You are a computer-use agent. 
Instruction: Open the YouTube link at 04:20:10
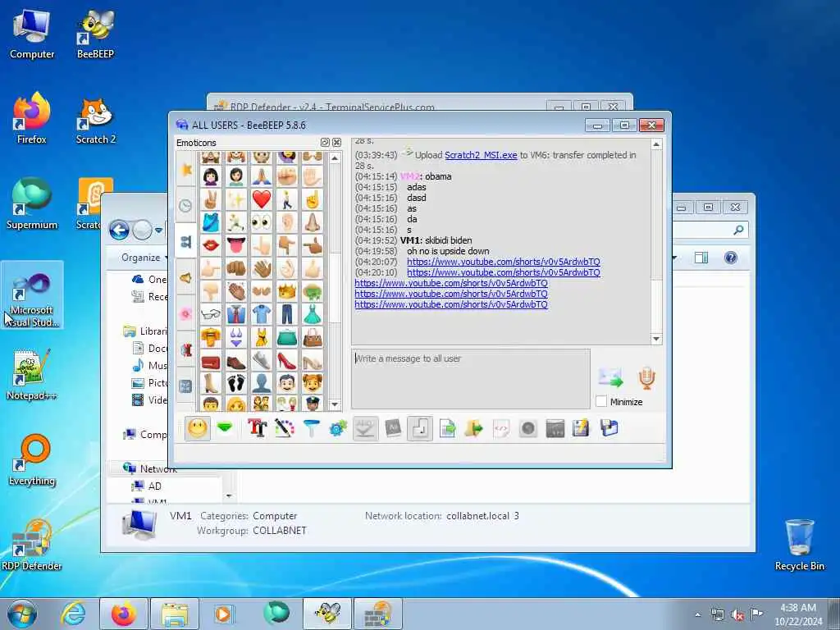pyautogui.click(x=503, y=272)
